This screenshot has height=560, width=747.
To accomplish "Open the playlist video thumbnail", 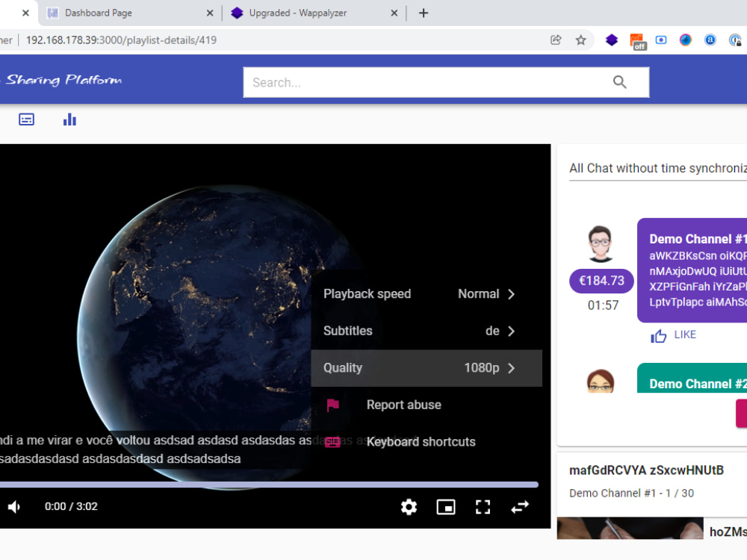I will tap(630, 528).
